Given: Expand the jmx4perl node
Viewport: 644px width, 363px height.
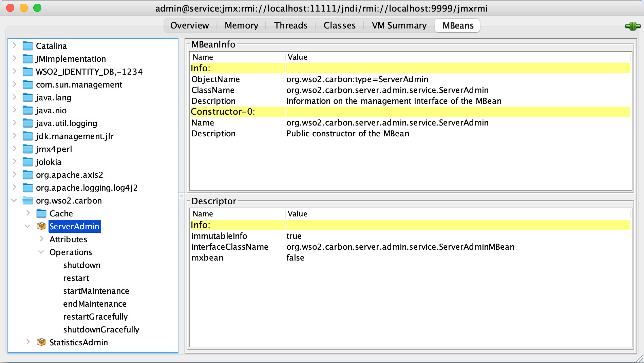Looking at the screenshot, I should (x=15, y=148).
